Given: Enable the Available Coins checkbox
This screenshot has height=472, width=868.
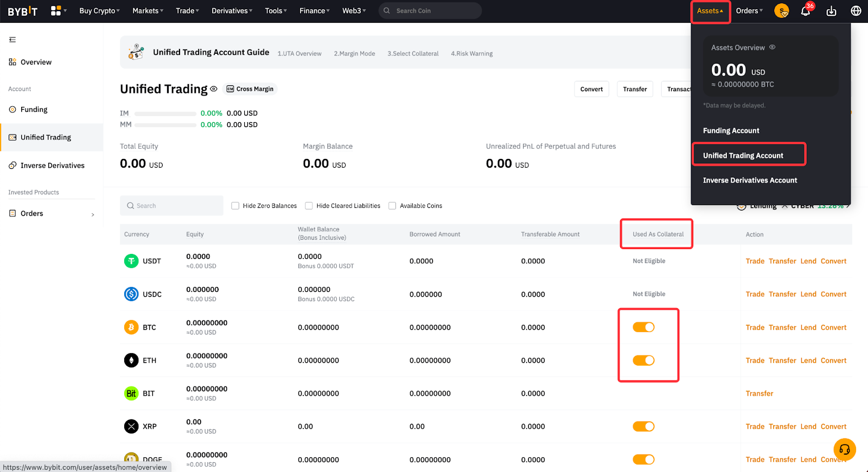Looking at the screenshot, I should tap(392, 206).
